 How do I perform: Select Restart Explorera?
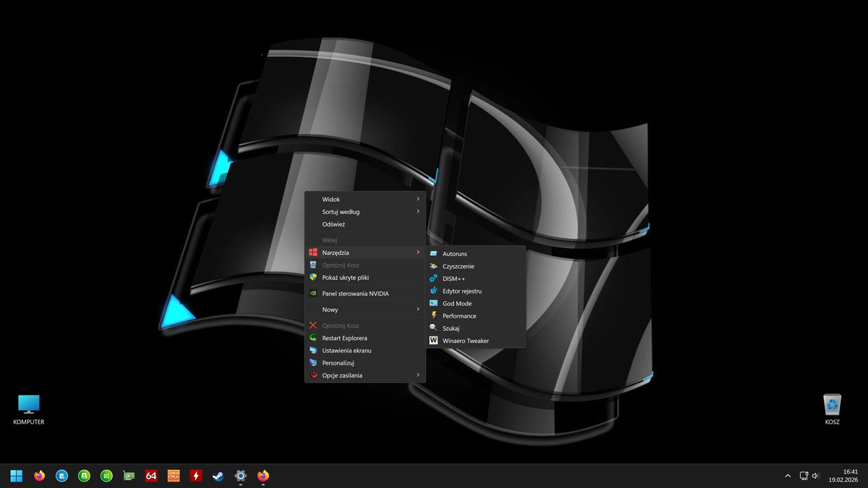tap(365, 338)
